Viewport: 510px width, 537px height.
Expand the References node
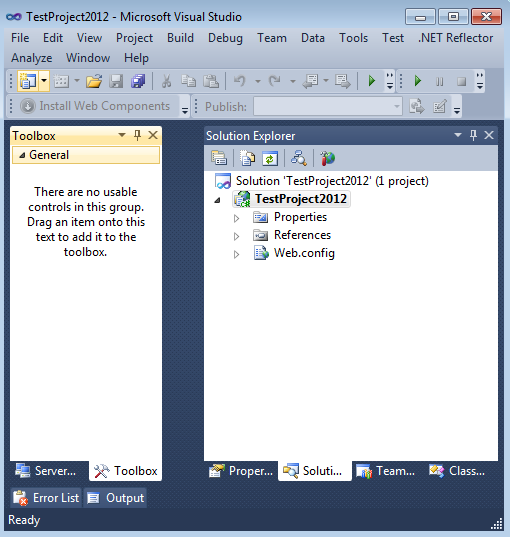236,236
